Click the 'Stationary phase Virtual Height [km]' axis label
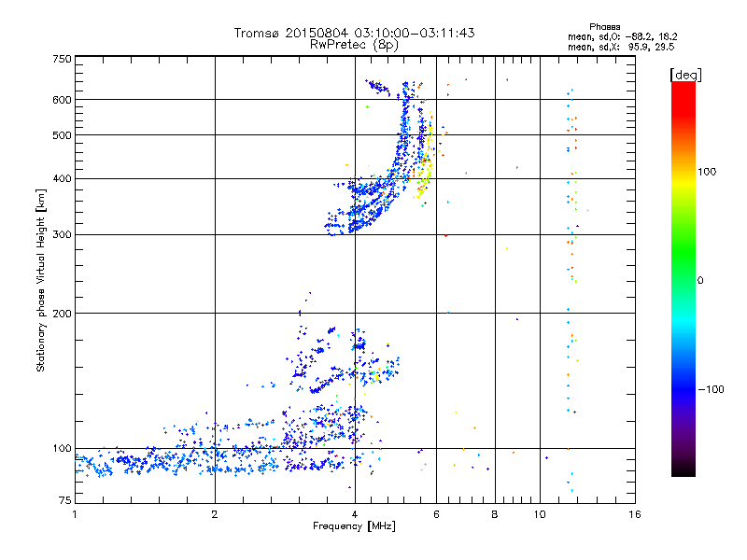 41,281
